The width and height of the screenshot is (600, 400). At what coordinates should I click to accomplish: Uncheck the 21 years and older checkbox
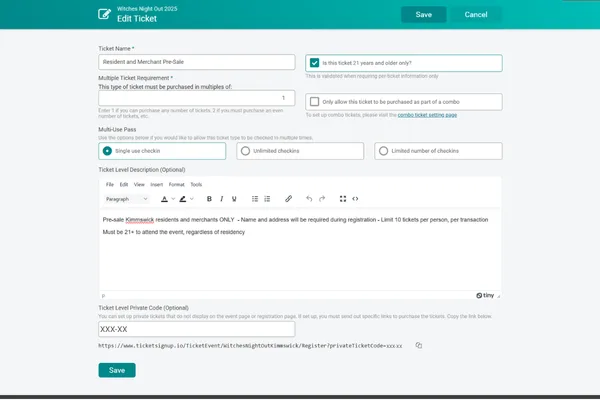[x=315, y=62]
